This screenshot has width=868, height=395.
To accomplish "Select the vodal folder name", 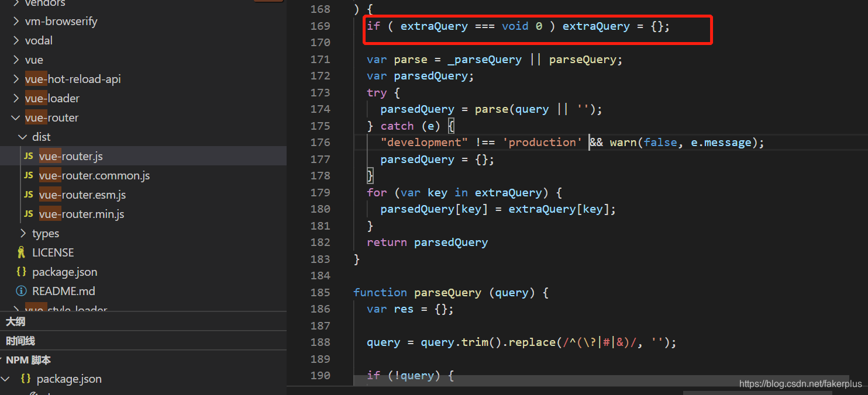I will [39, 41].
